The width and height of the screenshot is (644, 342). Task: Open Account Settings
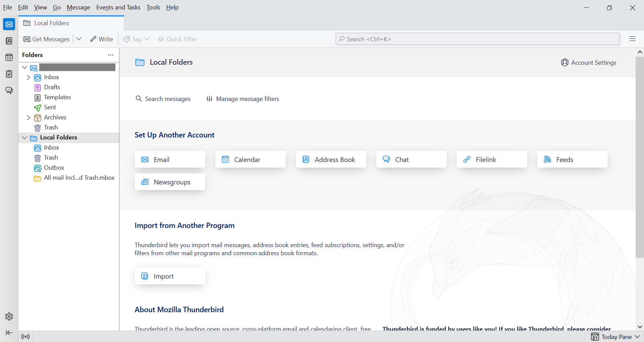(x=589, y=63)
